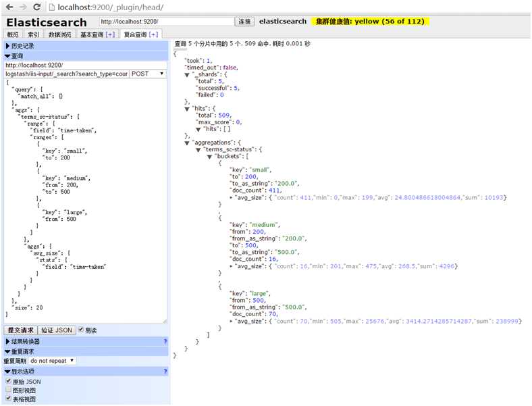Expand avg_size of the medium bucket
This screenshot has width=532, height=406.
click(232, 266)
